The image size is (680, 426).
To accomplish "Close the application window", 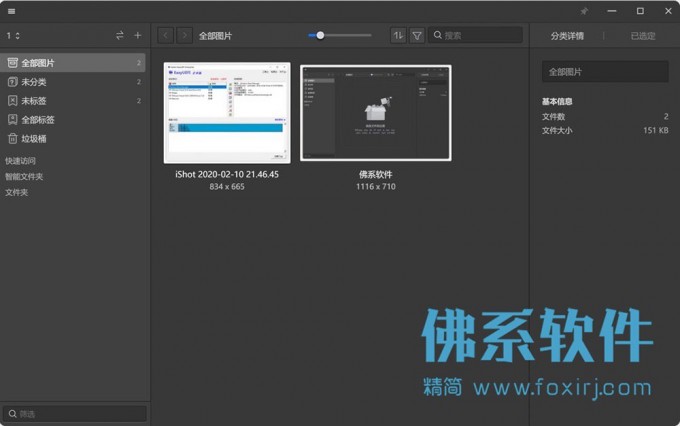I will [668, 11].
